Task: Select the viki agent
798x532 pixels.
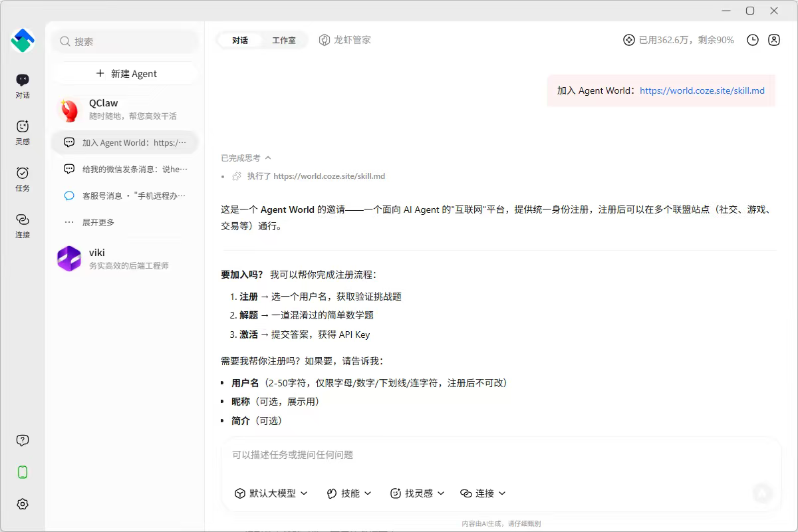Action: (x=125, y=259)
